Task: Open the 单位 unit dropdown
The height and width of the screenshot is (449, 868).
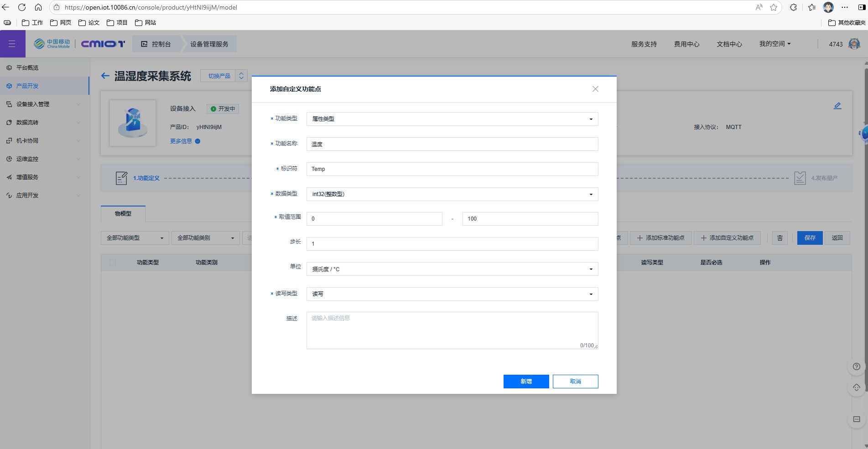Action: pyautogui.click(x=452, y=269)
